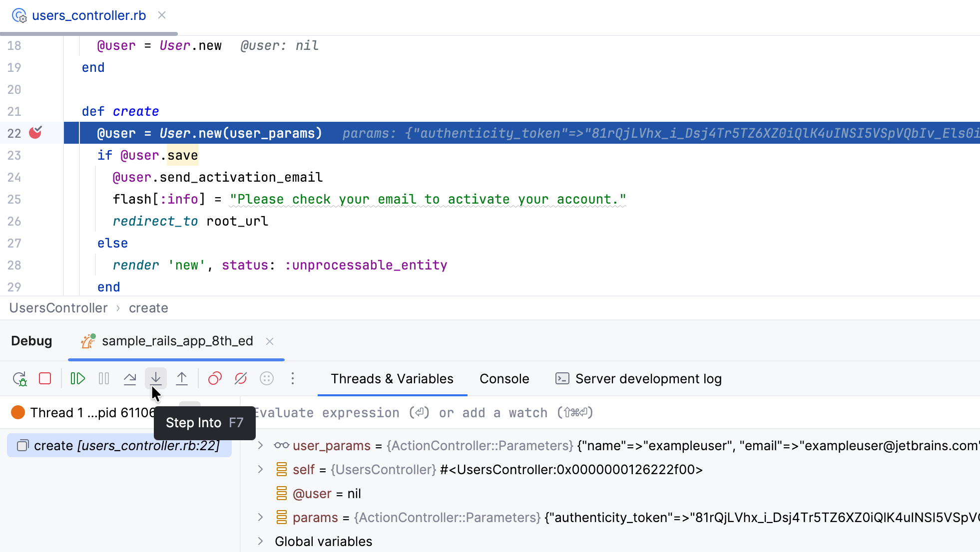Close the users_controller.rb editor tab
Image resolution: width=980 pixels, height=552 pixels.
162,15
